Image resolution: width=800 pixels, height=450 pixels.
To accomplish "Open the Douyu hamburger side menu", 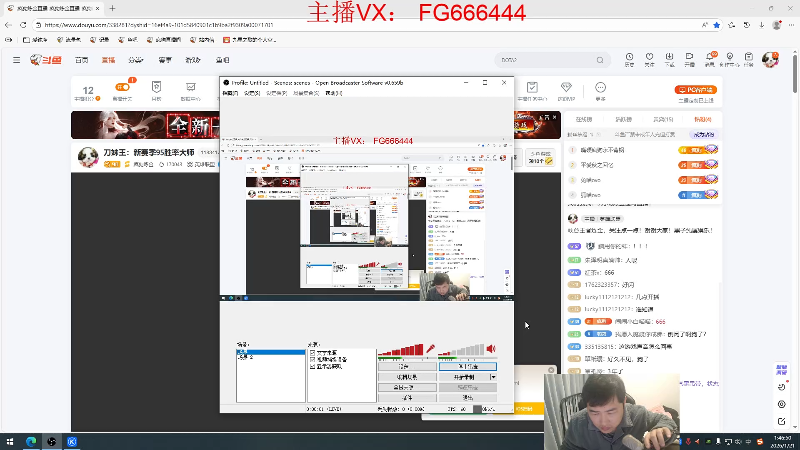I will 16,60.
